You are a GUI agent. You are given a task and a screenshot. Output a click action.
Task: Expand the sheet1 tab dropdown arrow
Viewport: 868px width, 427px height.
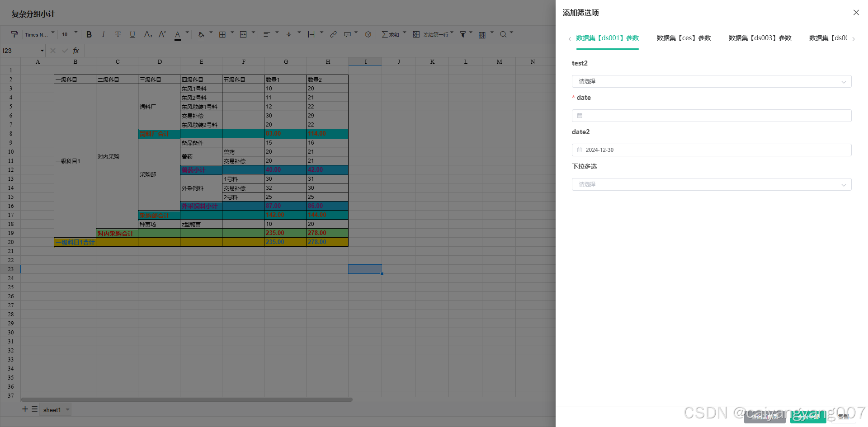coord(68,410)
